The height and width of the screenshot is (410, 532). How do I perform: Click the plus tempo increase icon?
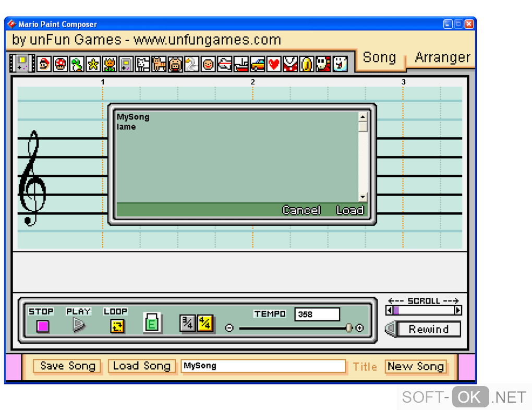pyautogui.click(x=360, y=328)
